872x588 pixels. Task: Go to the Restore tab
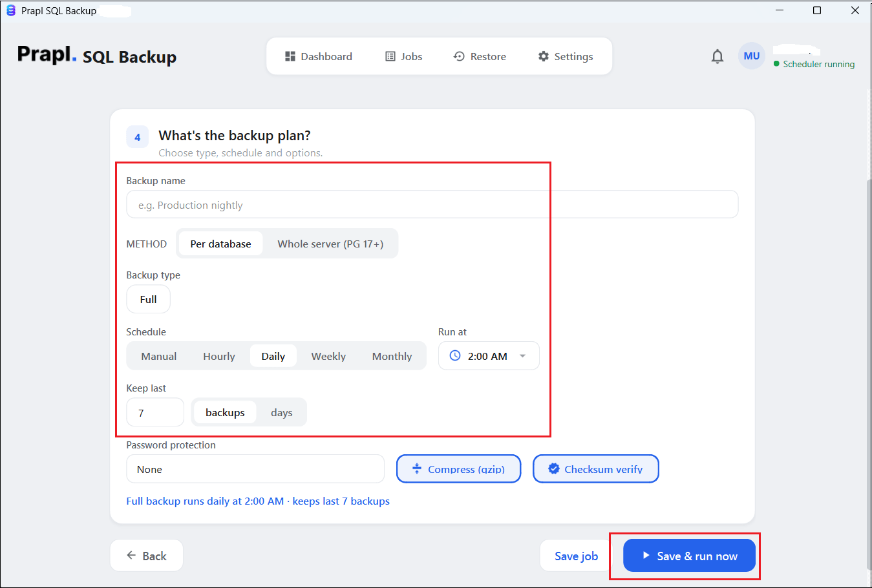coord(480,57)
